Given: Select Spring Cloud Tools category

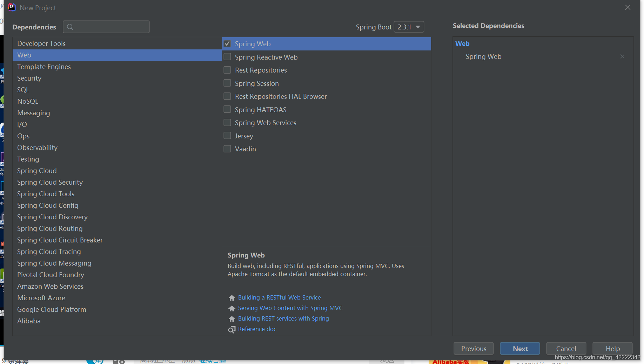Looking at the screenshot, I should point(117,194).
